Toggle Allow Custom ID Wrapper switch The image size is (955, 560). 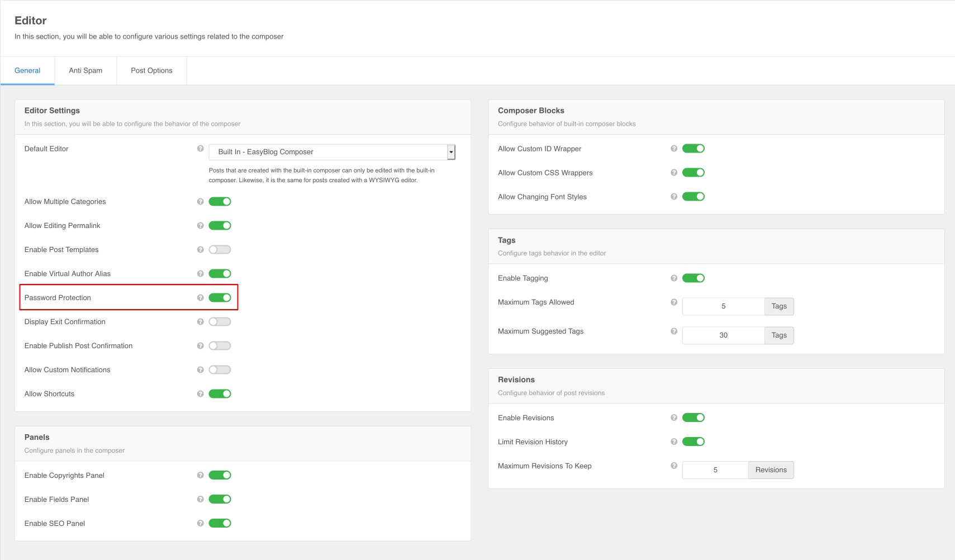click(x=693, y=149)
